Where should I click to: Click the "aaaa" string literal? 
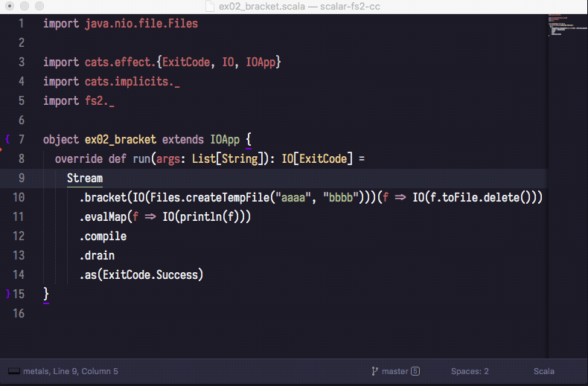[x=293, y=197]
